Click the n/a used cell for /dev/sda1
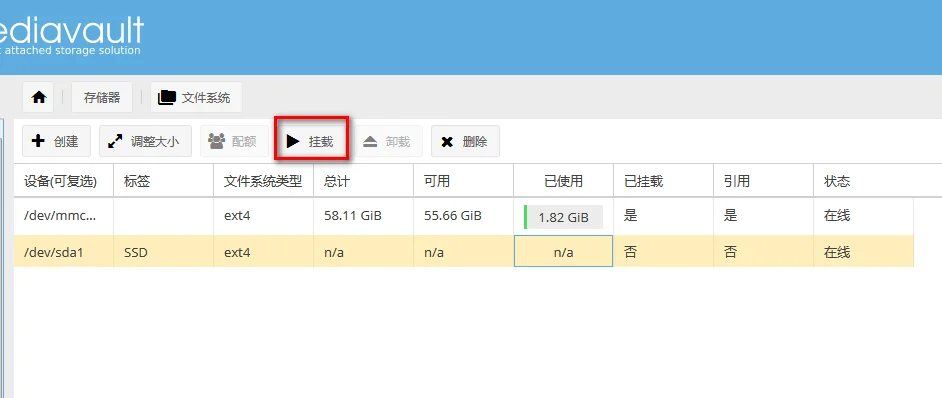The width and height of the screenshot is (942, 398). click(564, 251)
